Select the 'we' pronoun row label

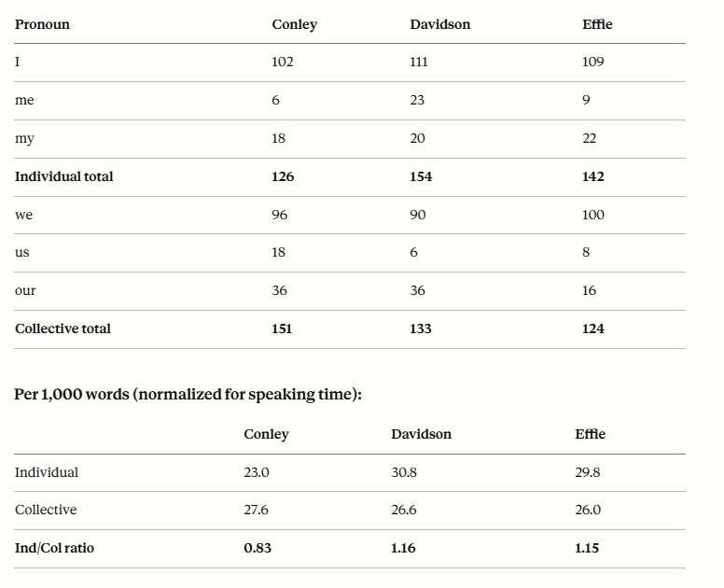click(x=23, y=215)
